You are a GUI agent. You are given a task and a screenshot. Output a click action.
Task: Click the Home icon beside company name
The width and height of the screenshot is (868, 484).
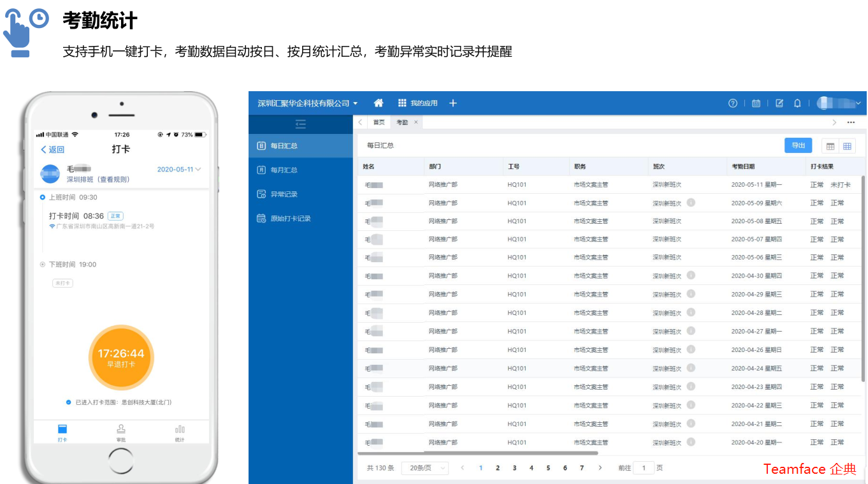[x=379, y=103]
